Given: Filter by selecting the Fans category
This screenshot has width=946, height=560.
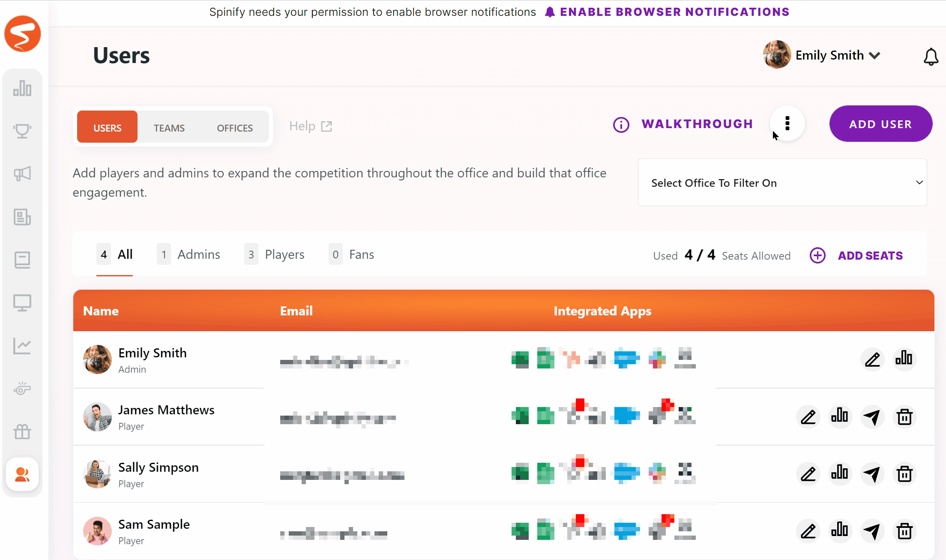Looking at the screenshot, I should [361, 254].
